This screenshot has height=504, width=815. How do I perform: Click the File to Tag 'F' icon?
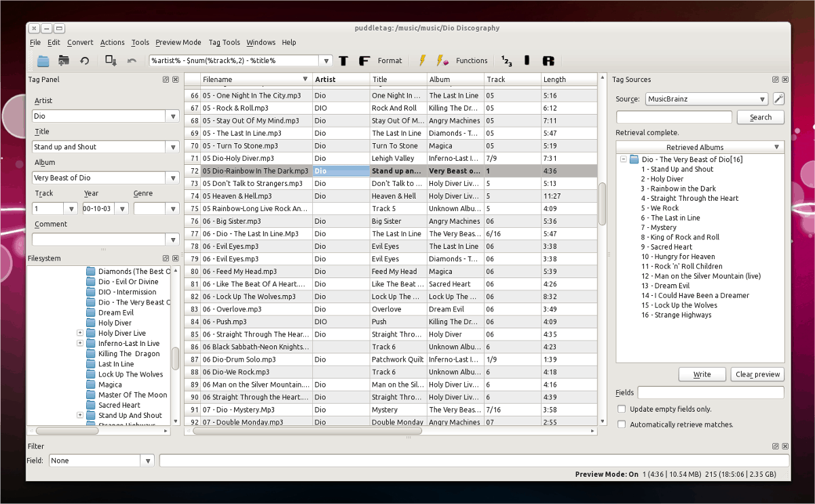pyautogui.click(x=364, y=61)
